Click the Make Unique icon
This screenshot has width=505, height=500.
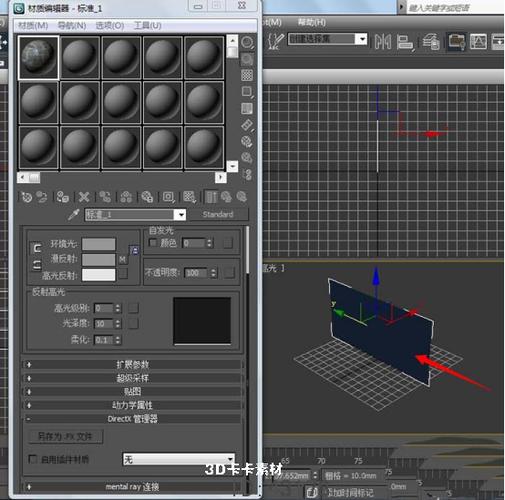click(126, 197)
